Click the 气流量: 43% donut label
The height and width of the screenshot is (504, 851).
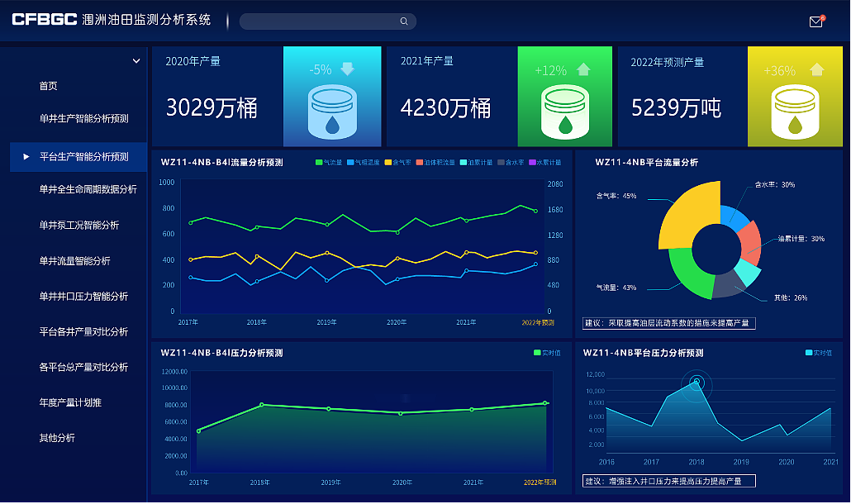616,288
